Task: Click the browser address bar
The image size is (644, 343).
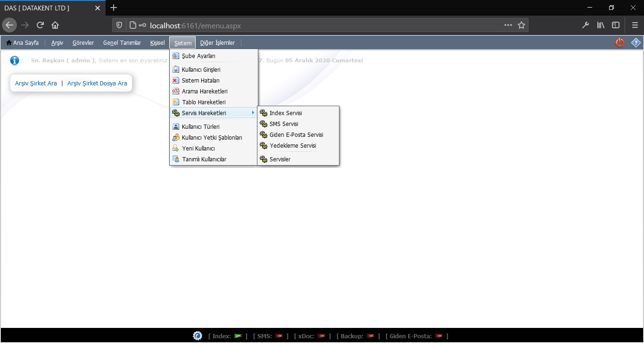Action: [321, 25]
